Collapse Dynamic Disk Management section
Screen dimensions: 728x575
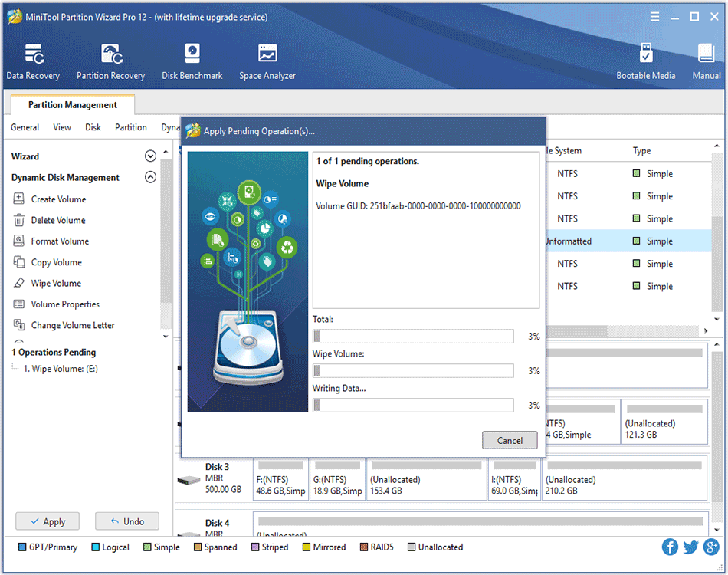tap(150, 177)
